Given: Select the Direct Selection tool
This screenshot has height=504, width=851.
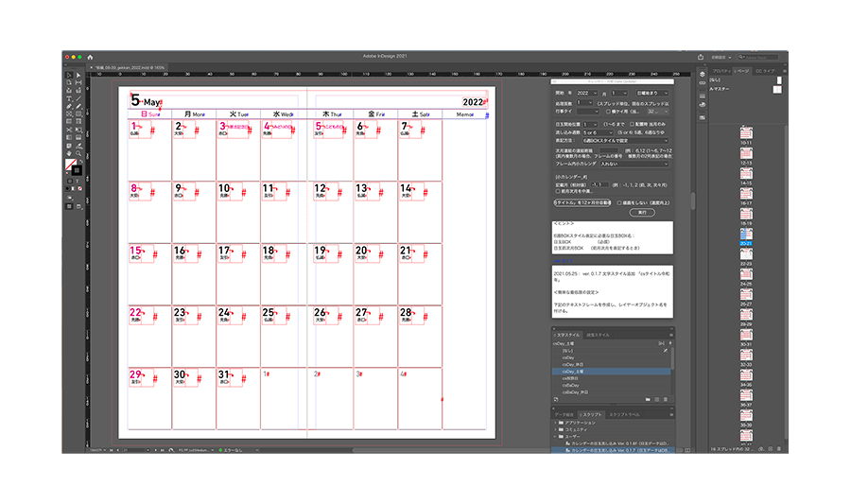Looking at the screenshot, I should click(x=78, y=75).
